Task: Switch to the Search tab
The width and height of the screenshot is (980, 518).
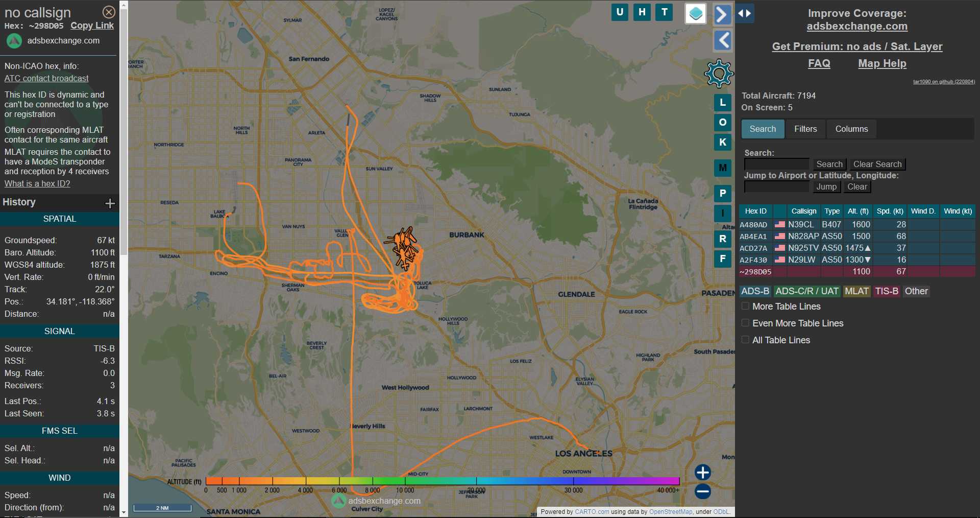Action: (x=763, y=129)
